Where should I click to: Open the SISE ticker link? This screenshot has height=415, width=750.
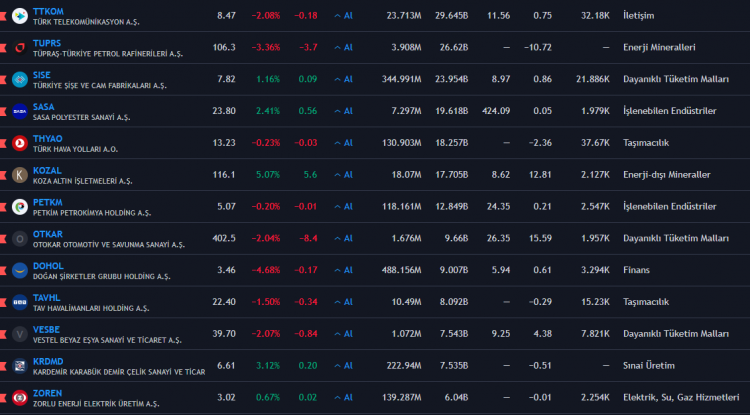tap(42, 75)
